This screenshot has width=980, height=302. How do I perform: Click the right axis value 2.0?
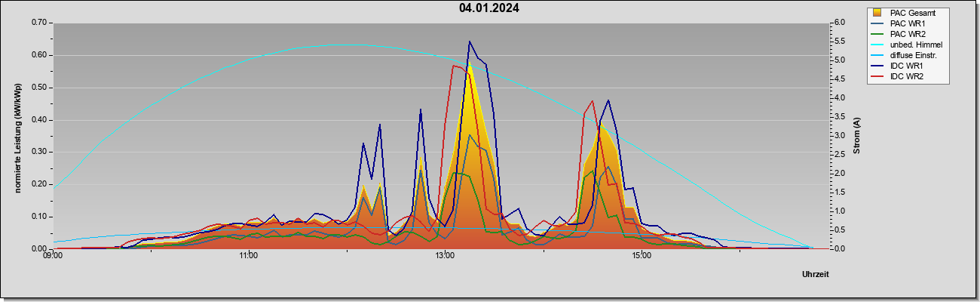[841, 174]
